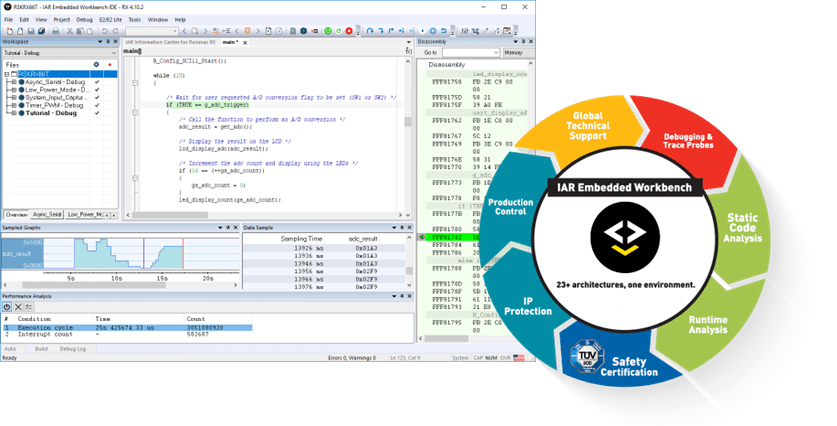Pin the Workspace panel
837x426 pixels.
(108, 42)
